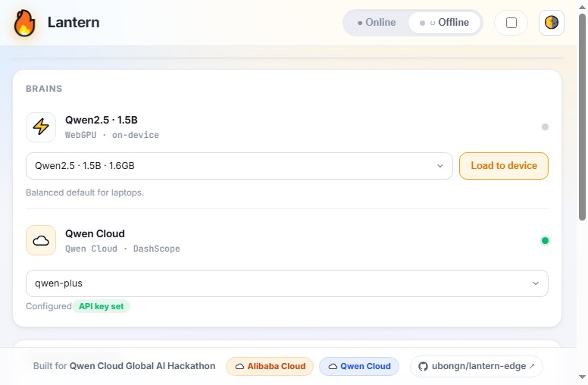Click the scrollbar down arrow
The image size is (588, 385).
[x=582, y=377]
